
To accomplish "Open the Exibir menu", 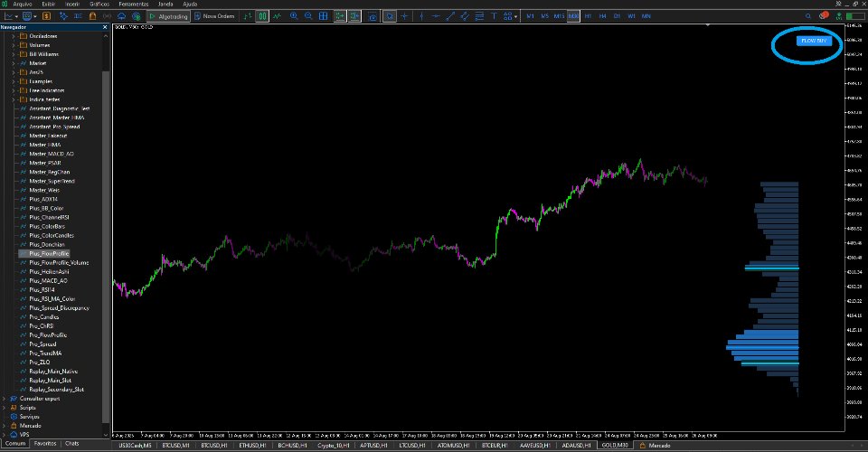I will pos(49,4).
